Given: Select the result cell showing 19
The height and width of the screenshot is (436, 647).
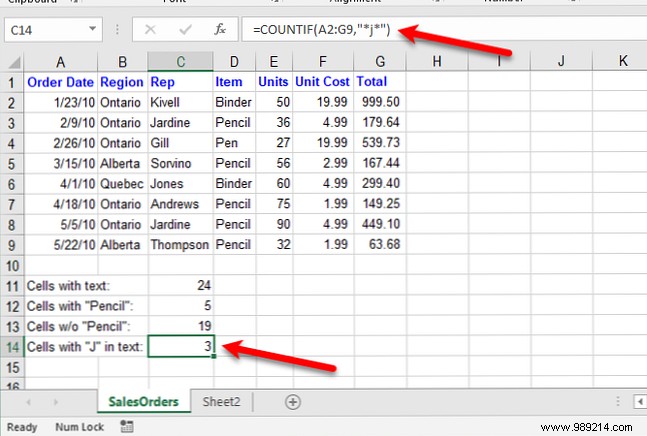Looking at the screenshot, I should (181, 326).
